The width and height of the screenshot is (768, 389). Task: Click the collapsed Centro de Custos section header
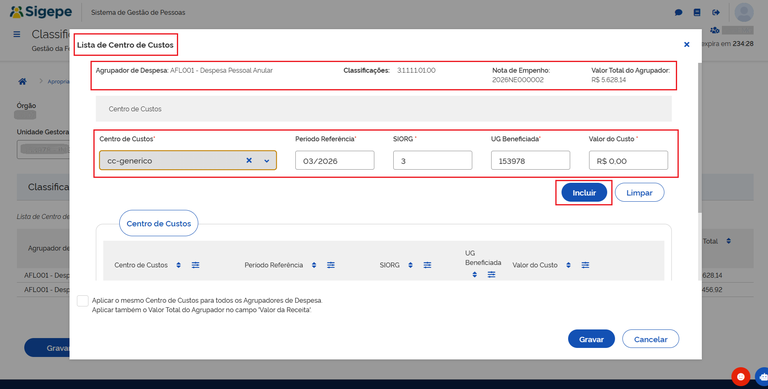(x=384, y=109)
